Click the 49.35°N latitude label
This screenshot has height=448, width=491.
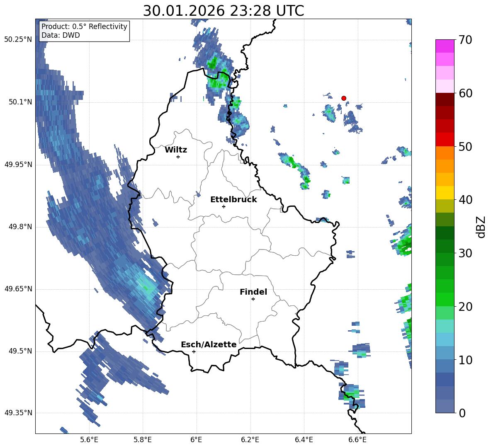coord(18,413)
